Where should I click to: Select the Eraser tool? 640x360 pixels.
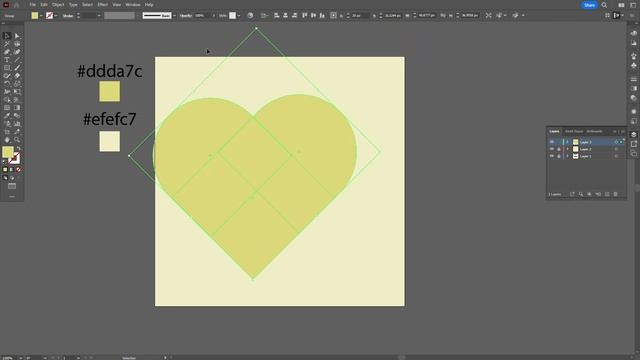17,76
